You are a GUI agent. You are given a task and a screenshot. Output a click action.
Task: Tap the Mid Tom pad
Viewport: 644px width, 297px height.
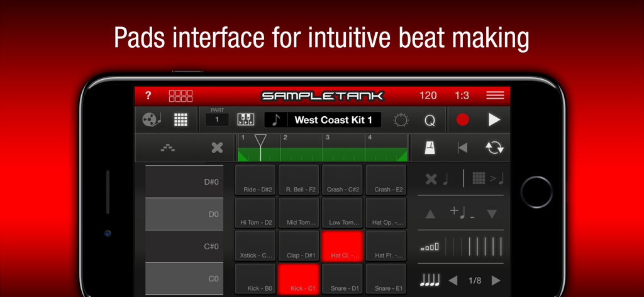[299, 213]
